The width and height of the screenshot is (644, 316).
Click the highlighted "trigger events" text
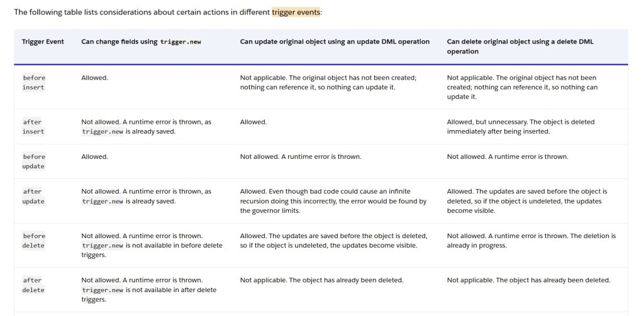[x=296, y=12]
